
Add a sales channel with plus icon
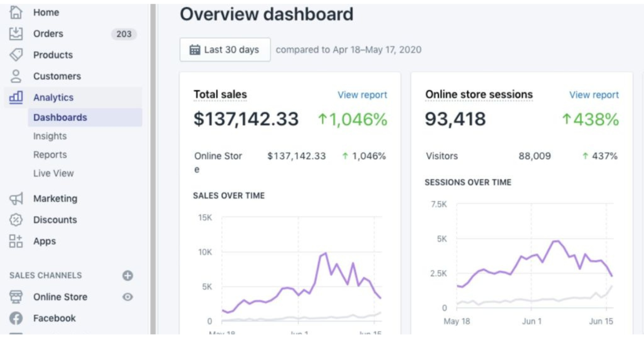pyautogui.click(x=128, y=276)
